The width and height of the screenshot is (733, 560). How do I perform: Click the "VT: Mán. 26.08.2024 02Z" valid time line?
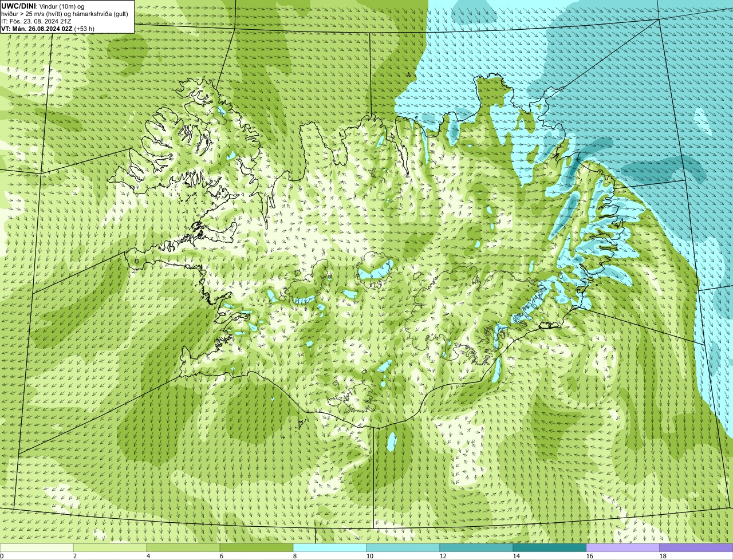pyautogui.click(x=37, y=29)
